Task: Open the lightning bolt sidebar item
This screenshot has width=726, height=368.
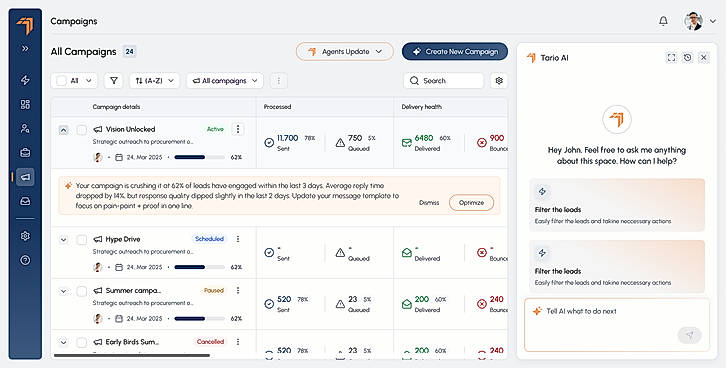Action: [25, 80]
